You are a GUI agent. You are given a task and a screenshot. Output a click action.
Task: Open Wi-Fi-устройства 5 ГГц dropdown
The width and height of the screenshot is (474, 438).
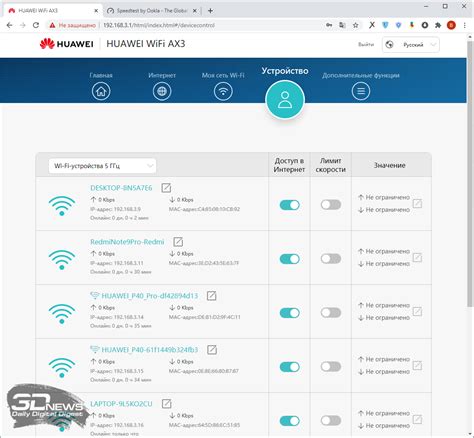[102, 166]
